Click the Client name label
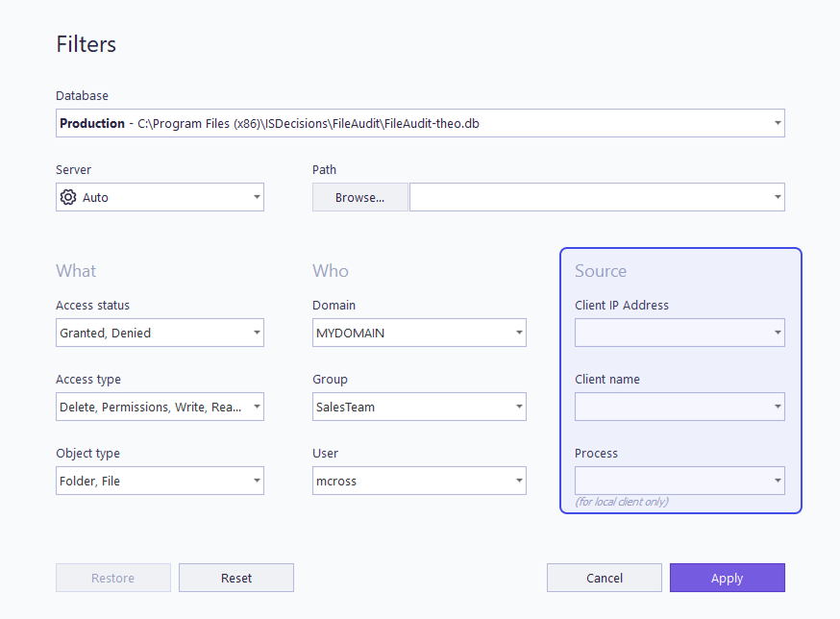The height and width of the screenshot is (619, 840). [607, 379]
